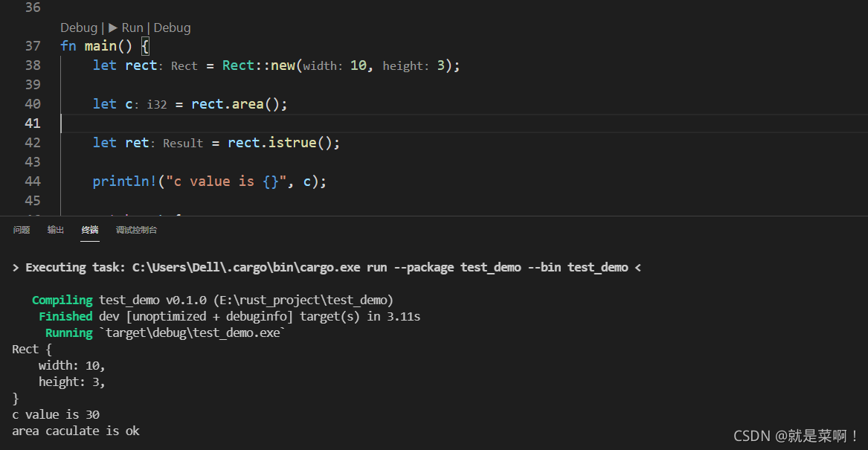This screenshot has width=868, height=450.
Task: Click the Debug code lens preceding Run
Action: coord(79,28)
